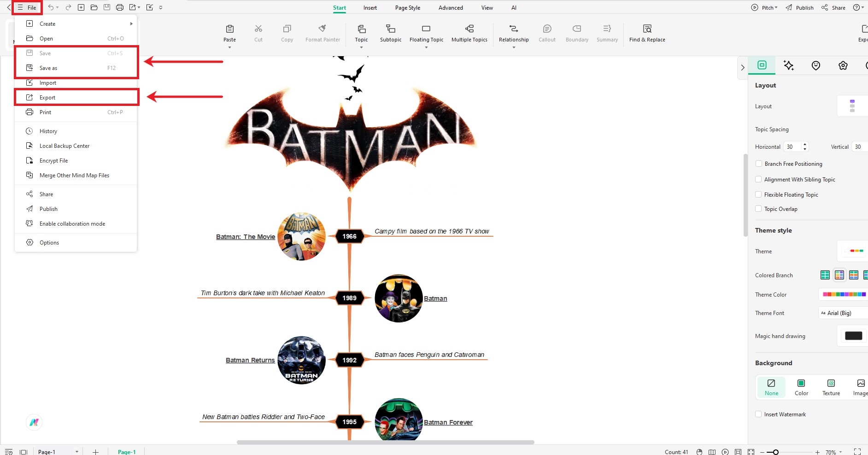Select Encrypt File in the menu
Image resolution: width=868 pixels, height=455 pixels.
(76, 161)
